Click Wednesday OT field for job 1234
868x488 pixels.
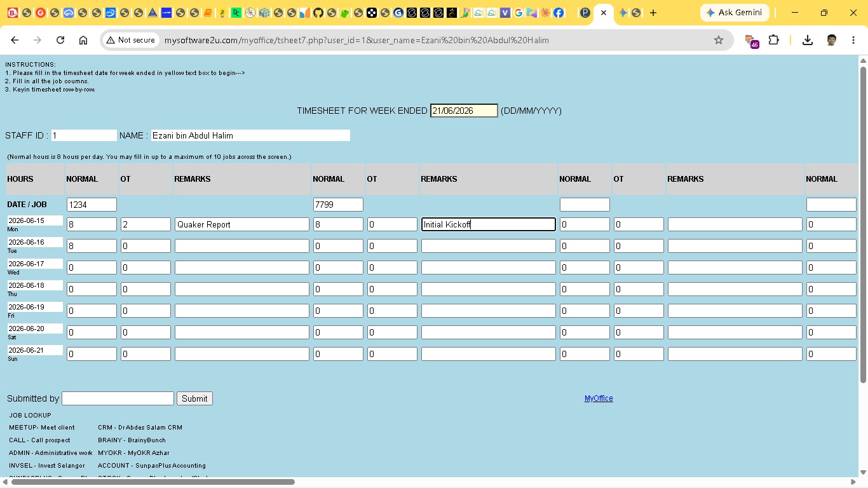click(146, 268)
